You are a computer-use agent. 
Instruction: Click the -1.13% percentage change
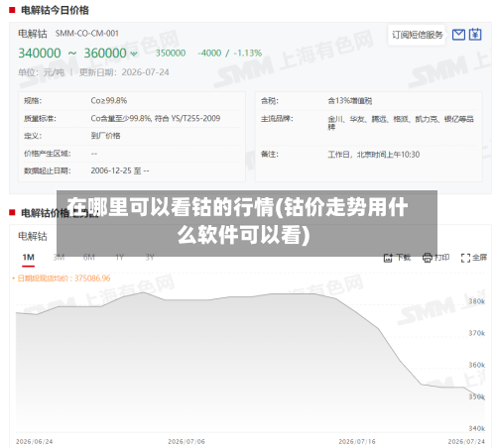[248, 53]
